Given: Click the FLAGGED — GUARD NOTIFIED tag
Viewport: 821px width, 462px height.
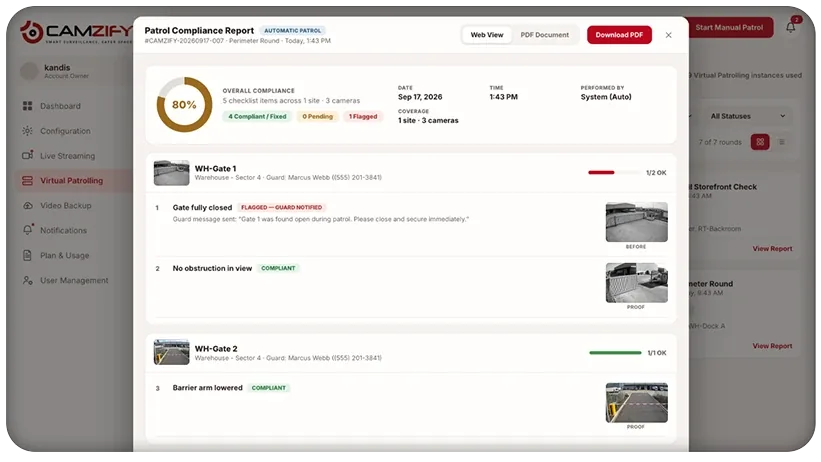Looking at the screenshot, I should [x=282, y=207].
